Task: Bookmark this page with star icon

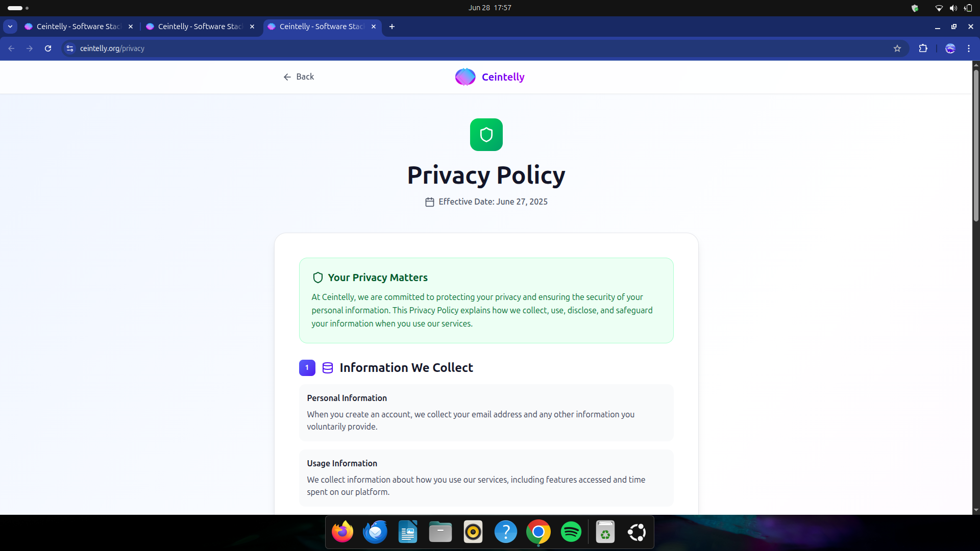Action: (897, 48)
